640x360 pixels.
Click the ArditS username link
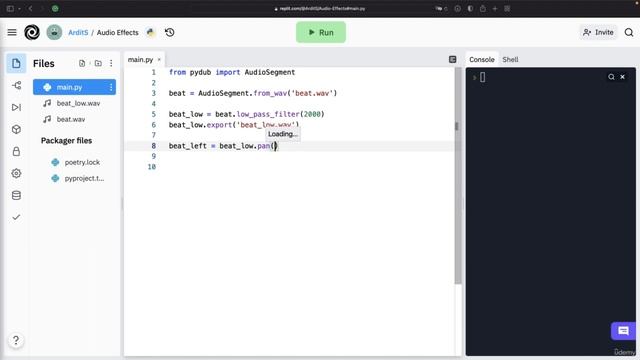click(x=78, y=32)
